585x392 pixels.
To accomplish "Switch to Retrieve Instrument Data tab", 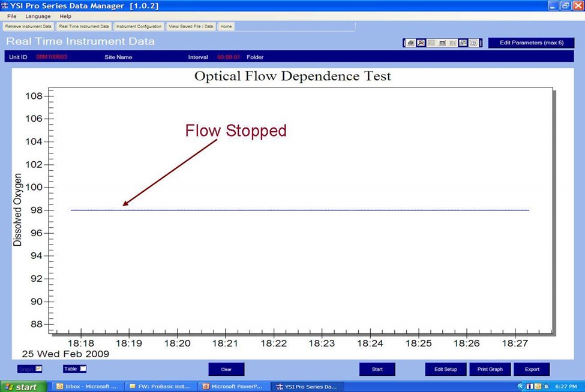I will 28,26.
